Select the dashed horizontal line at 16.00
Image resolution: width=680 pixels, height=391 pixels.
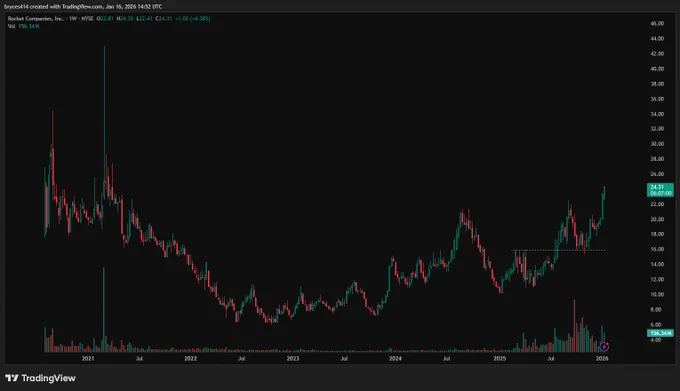[558, 250]
